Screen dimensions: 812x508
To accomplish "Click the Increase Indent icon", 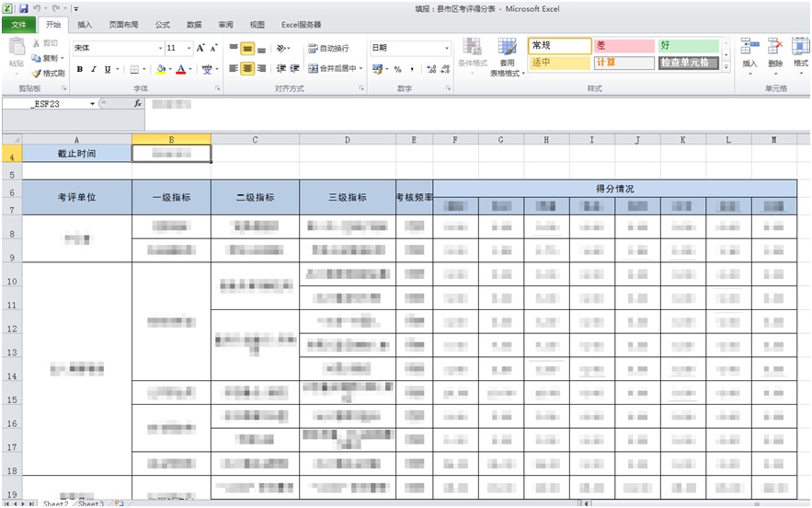I will pyautogui.click(x=295, y=69).
